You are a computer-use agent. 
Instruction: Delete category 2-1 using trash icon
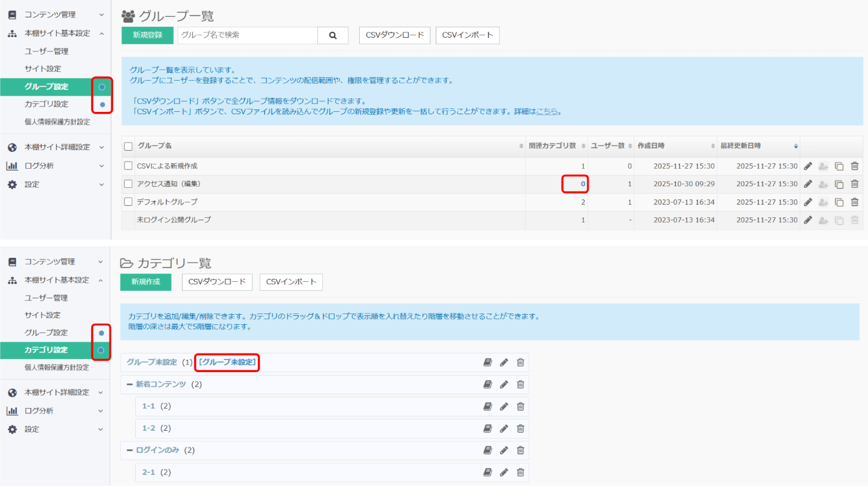tap(520, 473)
